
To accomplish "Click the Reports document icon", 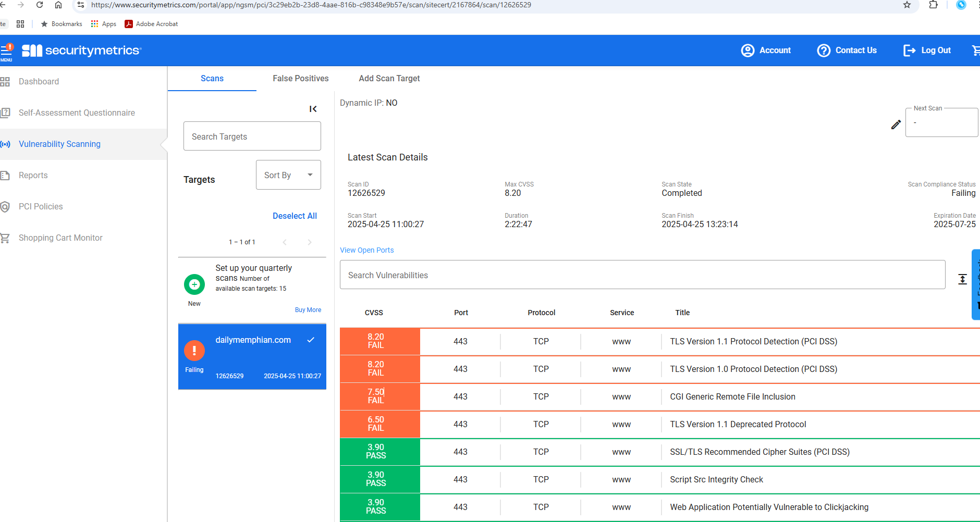I will (5, 176).
